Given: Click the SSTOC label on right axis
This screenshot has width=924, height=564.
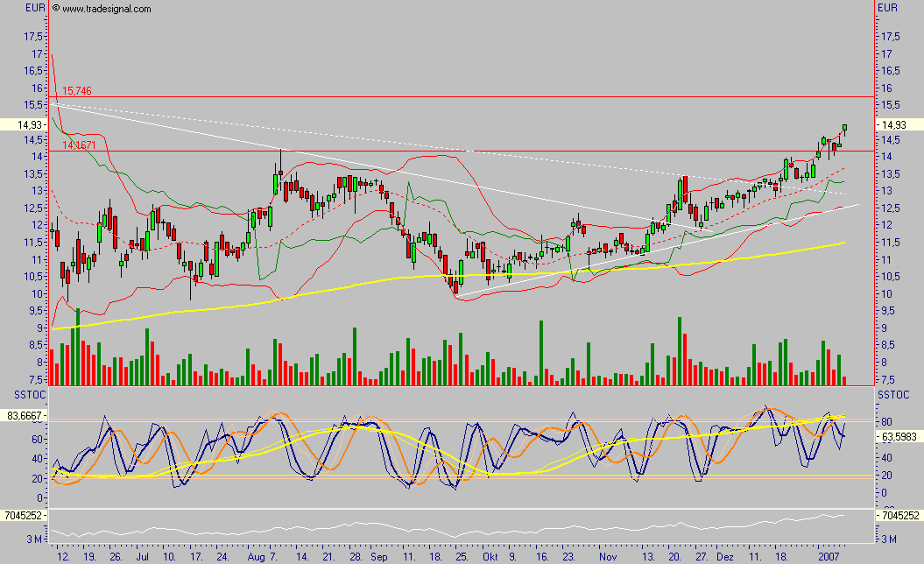Looking at the screenshot, I should (x=892, y=397).
